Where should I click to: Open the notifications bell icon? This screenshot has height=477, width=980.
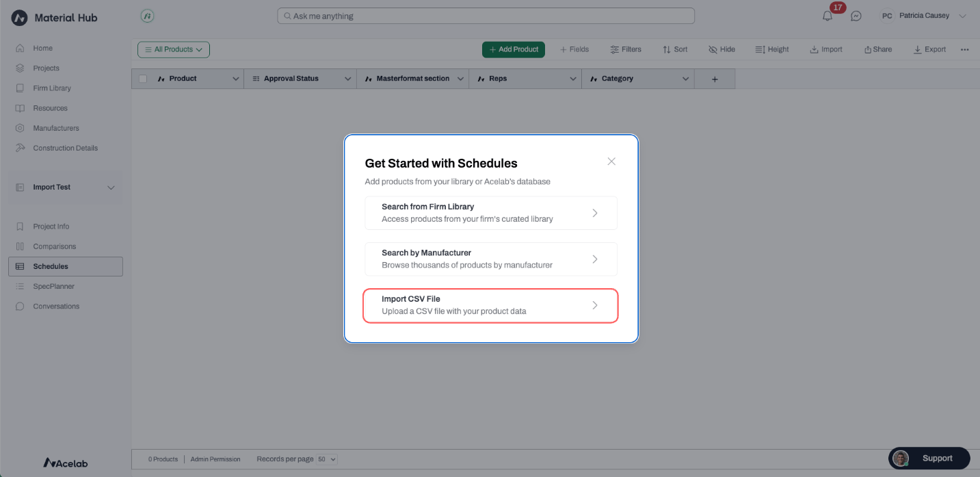click(x=827, y=16)
